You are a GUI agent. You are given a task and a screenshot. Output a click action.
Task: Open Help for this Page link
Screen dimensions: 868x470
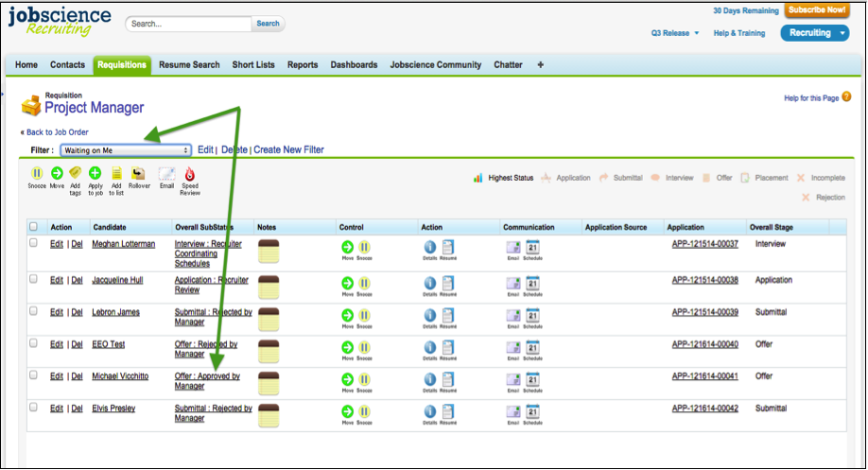point(811,98)
